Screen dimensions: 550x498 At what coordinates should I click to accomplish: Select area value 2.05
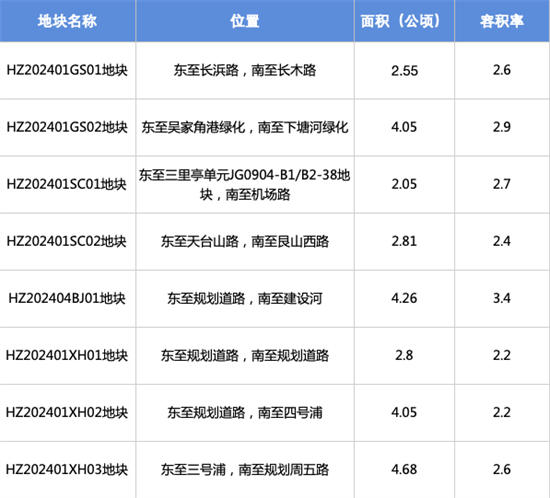tap(404, 184)
